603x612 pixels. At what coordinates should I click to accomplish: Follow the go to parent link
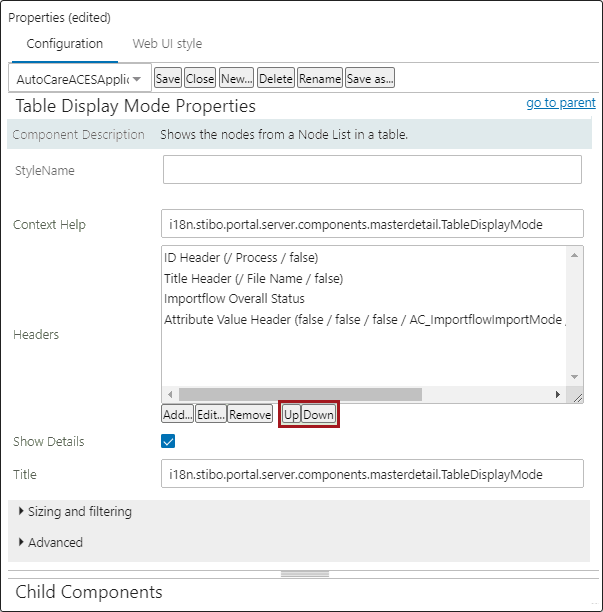(x=561, y=103)
